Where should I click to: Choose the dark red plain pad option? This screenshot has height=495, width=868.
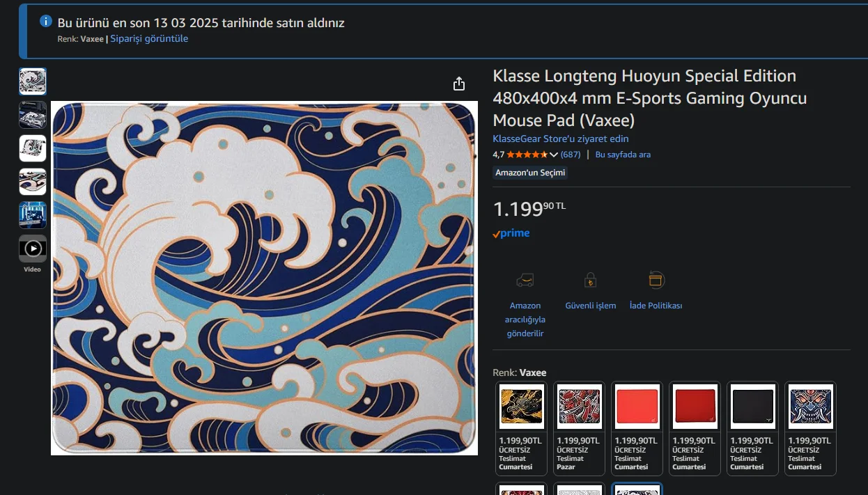(695, 428)
